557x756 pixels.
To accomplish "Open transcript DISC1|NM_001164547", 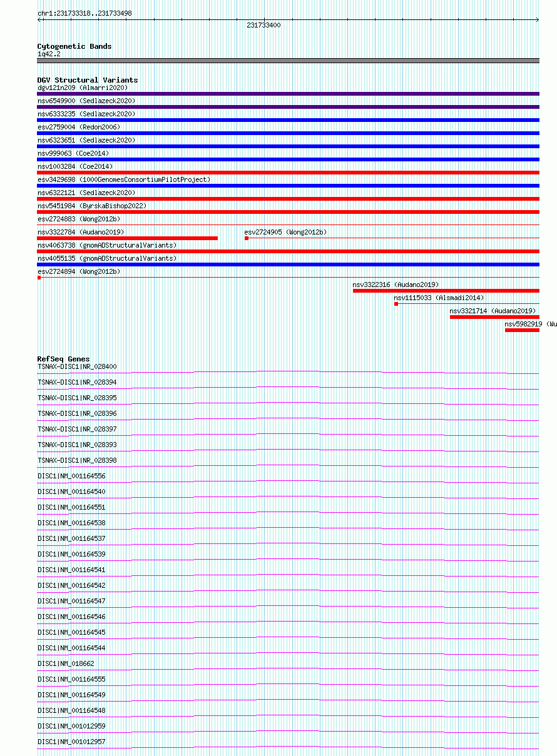I will [x=71, y=601].
